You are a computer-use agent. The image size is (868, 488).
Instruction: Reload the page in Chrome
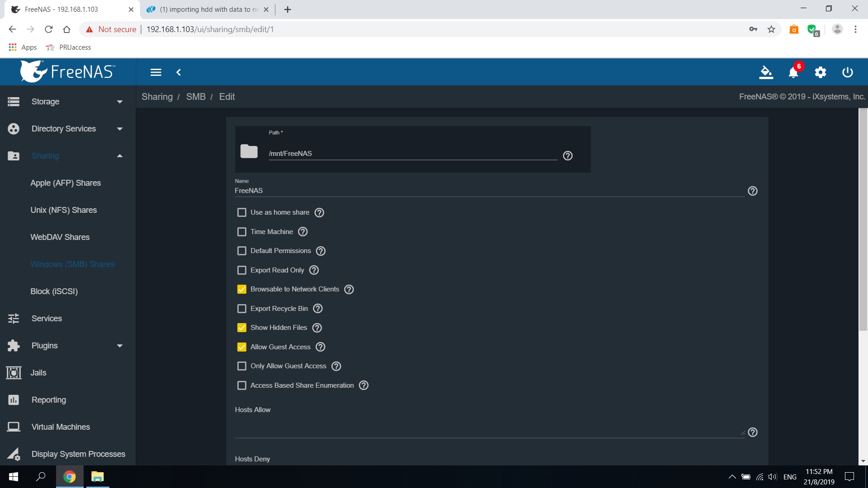(49, 29)
